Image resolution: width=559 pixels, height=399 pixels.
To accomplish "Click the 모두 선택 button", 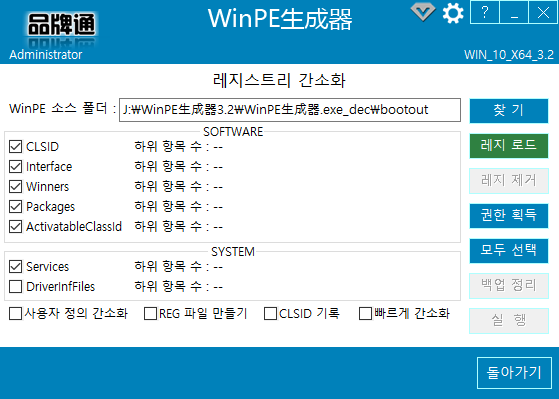I will click(x=509, y=250).
